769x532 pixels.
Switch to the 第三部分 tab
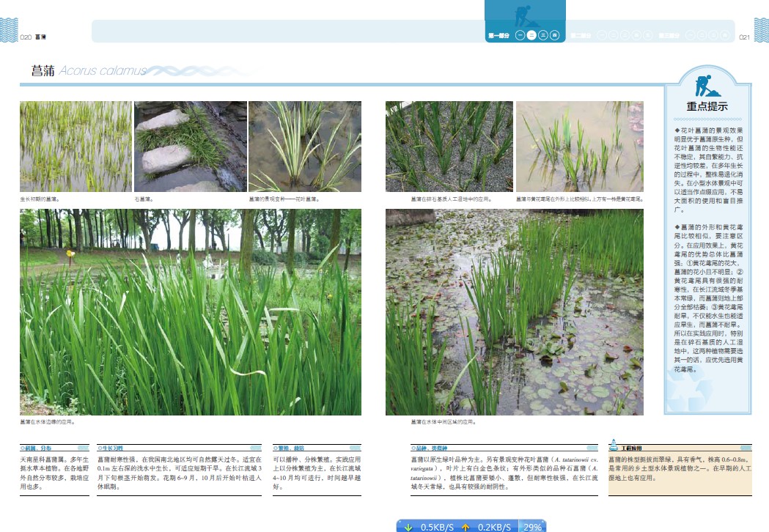pyautogui.click(x=669, y=35)
